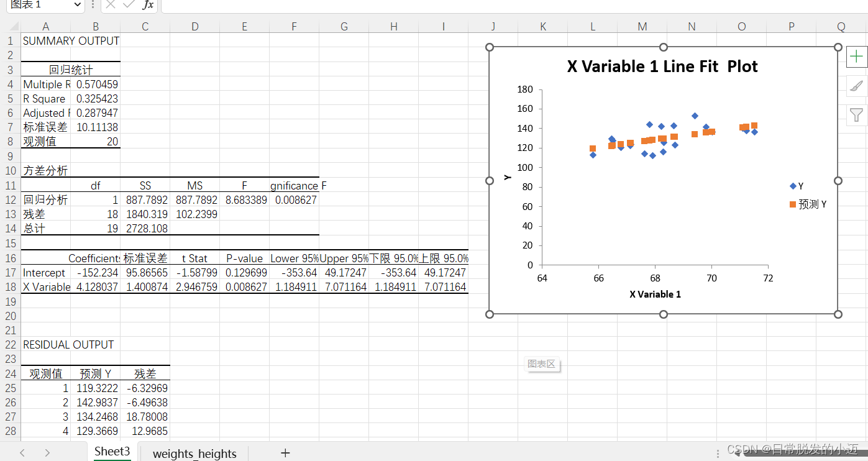
Task: Click the formula bar Enter checkmark icon
Action: click(129, 5)
